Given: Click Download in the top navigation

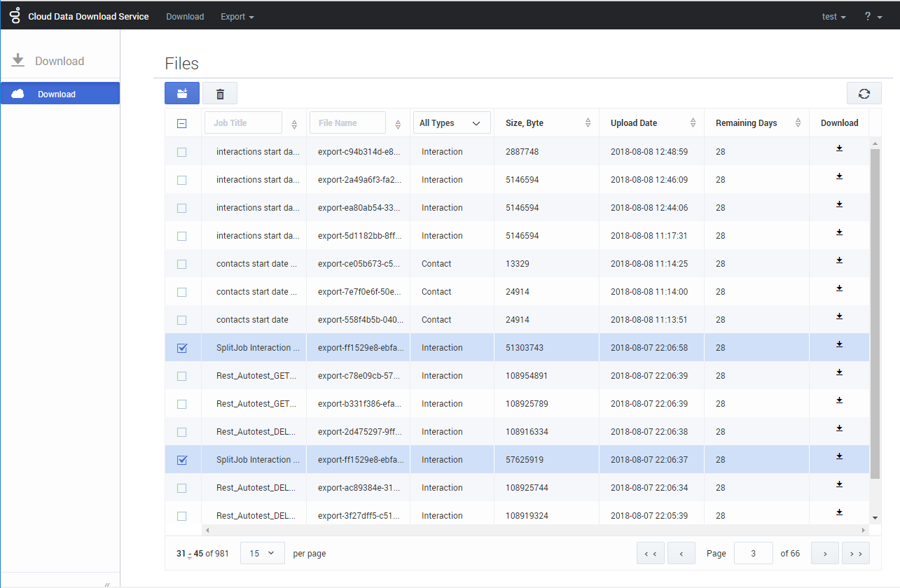Looking at the screenshot, I should pyautogui.click(x=185, y=16).
